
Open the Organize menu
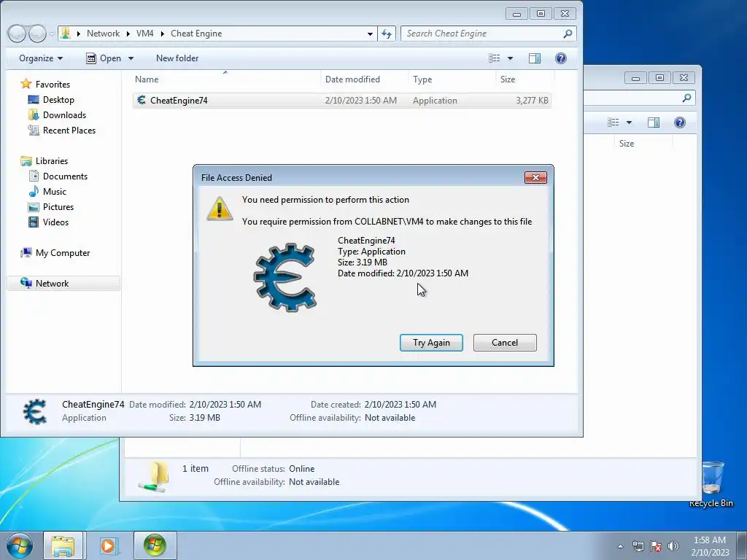41,58
